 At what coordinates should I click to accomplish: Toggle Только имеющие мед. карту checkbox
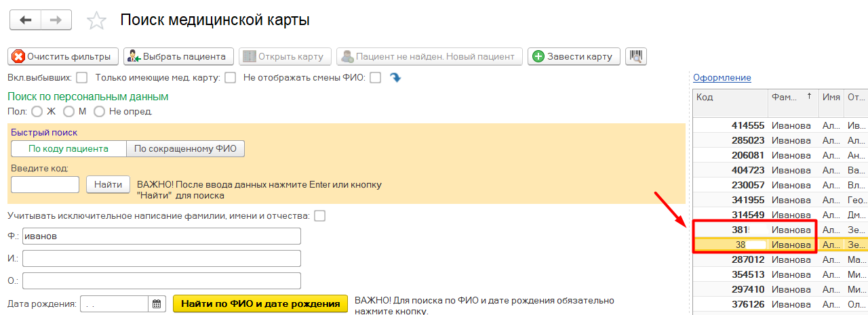231,78
